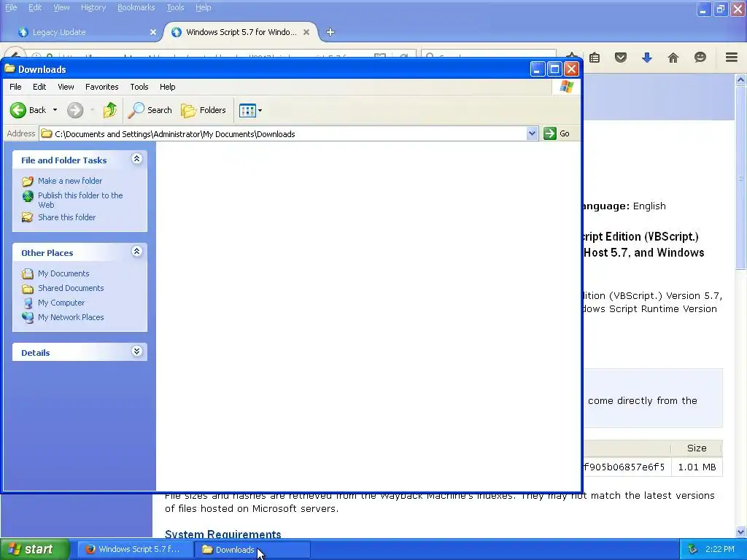
Task: Close the Legacy Update tab
Action: tap(153, 32)
